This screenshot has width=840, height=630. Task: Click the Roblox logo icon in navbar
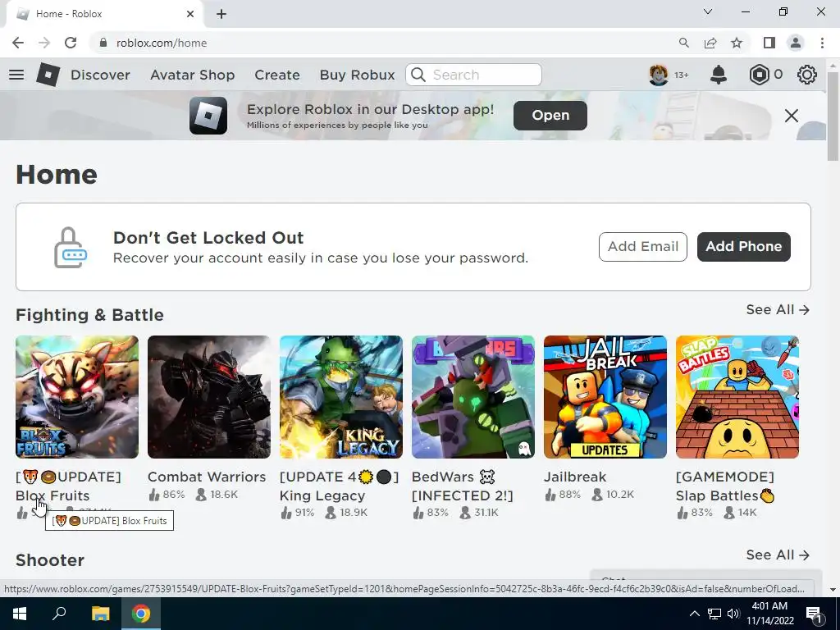[48, 75]
